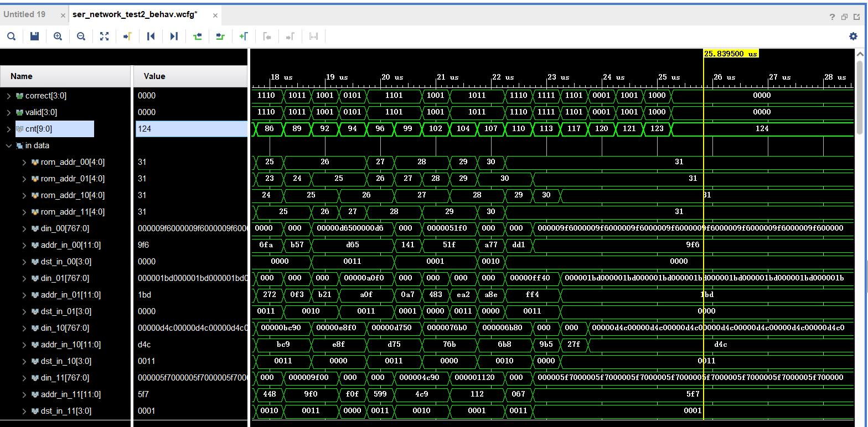The width and height of the screenshot is (868, 427).
Task: Expand the correct[3:0] signal bus
Action: 8,96
